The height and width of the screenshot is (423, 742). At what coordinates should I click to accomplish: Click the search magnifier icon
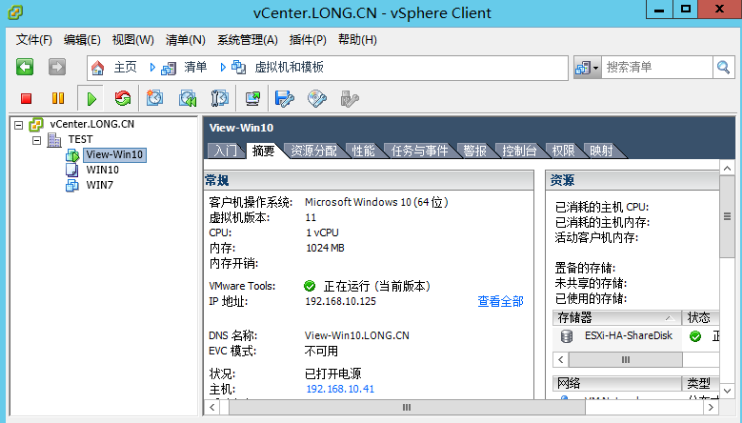(x=723, y=67)
